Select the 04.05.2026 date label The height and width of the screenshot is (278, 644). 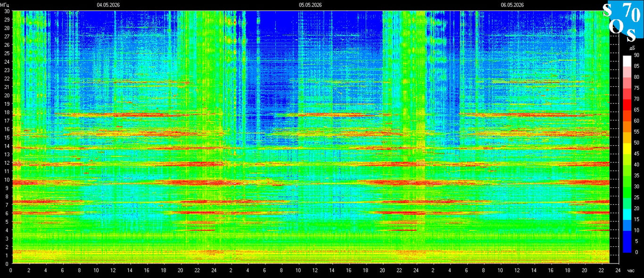click(108, 5)
